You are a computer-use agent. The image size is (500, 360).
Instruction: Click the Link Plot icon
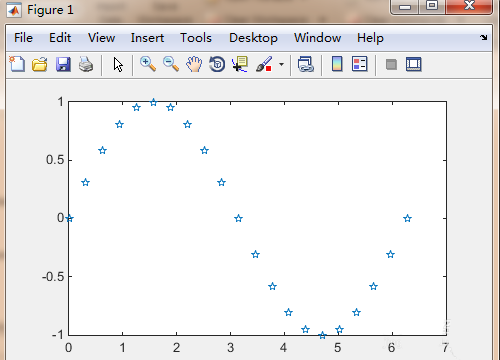306,64
